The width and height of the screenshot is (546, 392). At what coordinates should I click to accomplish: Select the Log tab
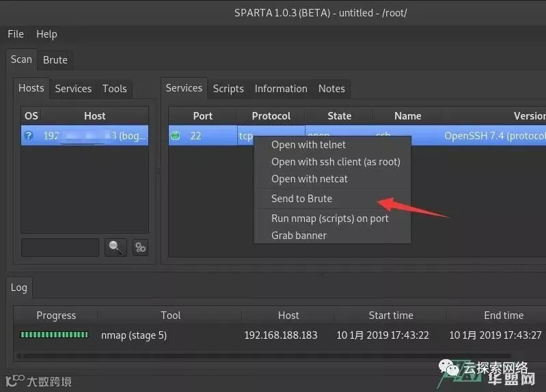coord(19,288)
